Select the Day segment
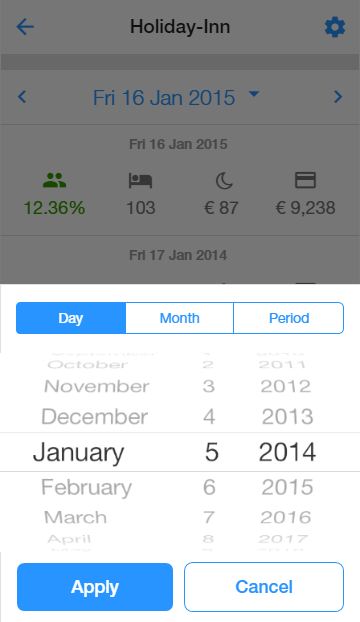 71,318
